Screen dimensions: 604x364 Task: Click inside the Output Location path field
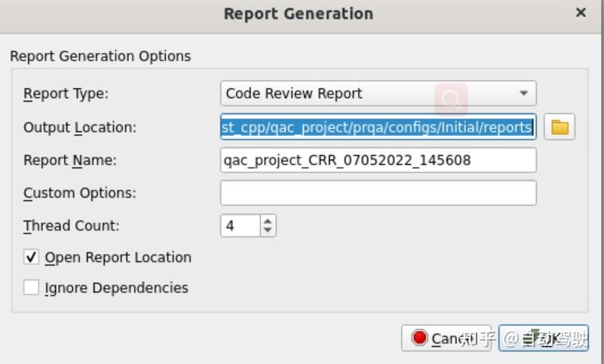(x=377, y=127)
